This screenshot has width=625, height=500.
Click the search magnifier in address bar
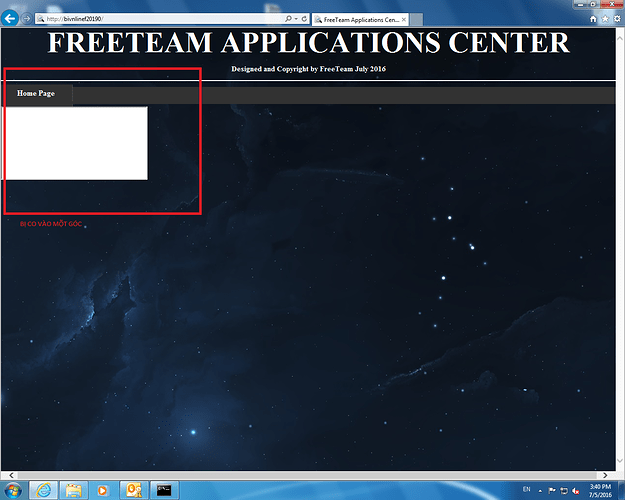tap(288, 19)
